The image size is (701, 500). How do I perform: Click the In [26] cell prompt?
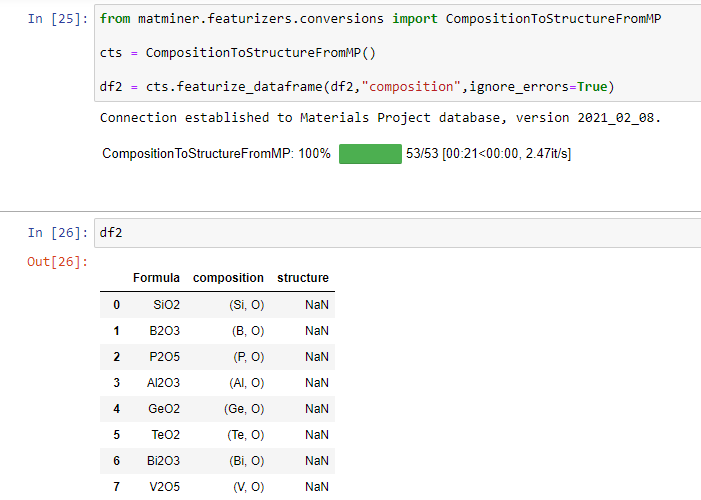click(x=56, y=233)
